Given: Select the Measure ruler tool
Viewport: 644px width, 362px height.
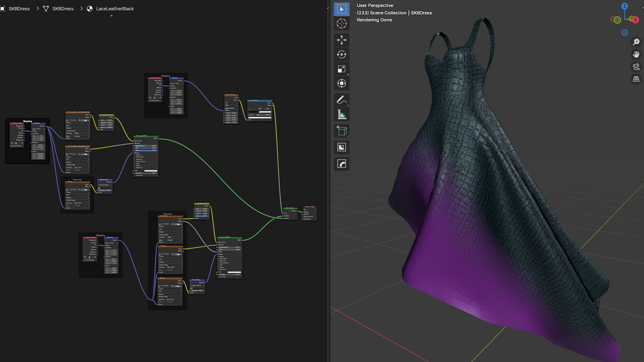Looking at the screenshot, I should [341, 115].
